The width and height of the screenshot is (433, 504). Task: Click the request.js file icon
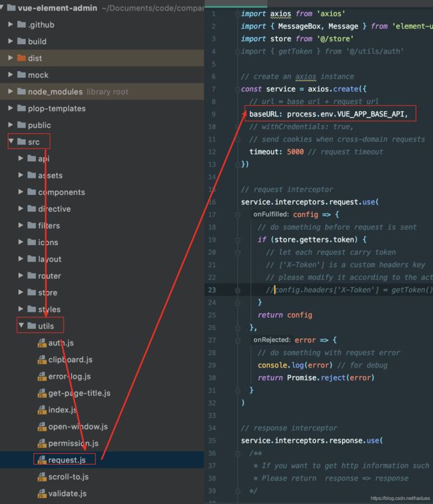(x=42, y=460)
